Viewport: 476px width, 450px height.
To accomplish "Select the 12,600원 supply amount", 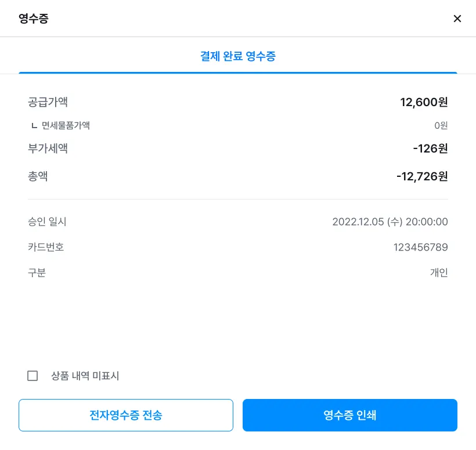I will [x=424, y=102].
